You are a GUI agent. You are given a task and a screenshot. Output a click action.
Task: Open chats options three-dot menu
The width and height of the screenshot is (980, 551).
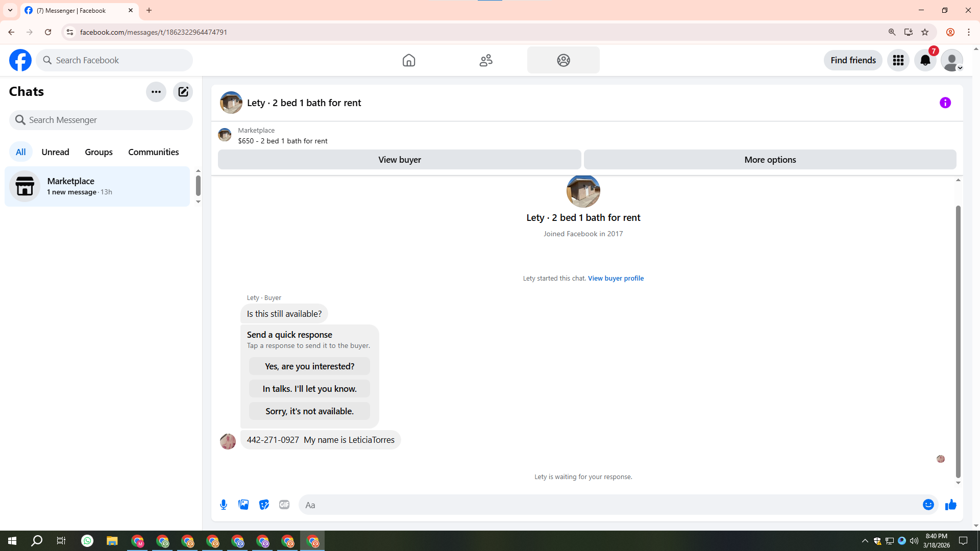point(156,92)
